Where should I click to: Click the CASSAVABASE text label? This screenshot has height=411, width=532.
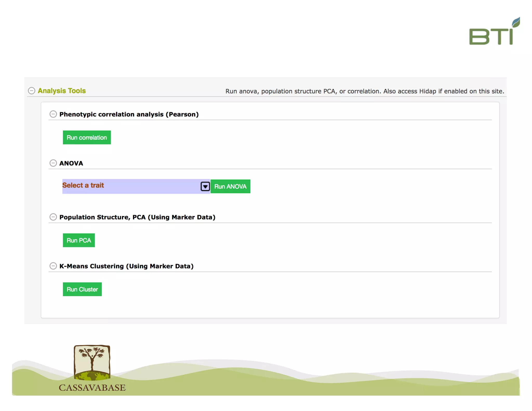pyautogui.click(x=92, y=388)
